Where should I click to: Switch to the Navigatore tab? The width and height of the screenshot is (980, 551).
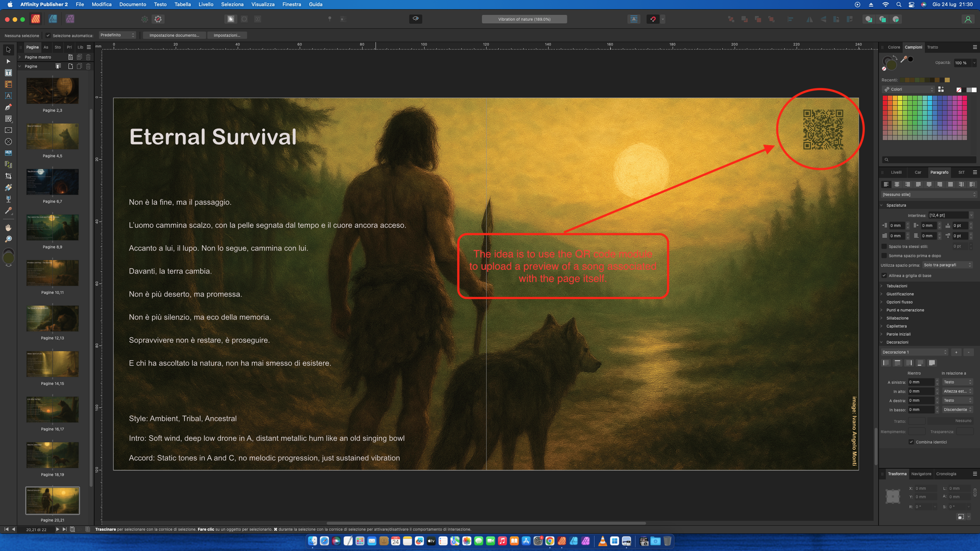pyautogui.click(x=921, y=474)
